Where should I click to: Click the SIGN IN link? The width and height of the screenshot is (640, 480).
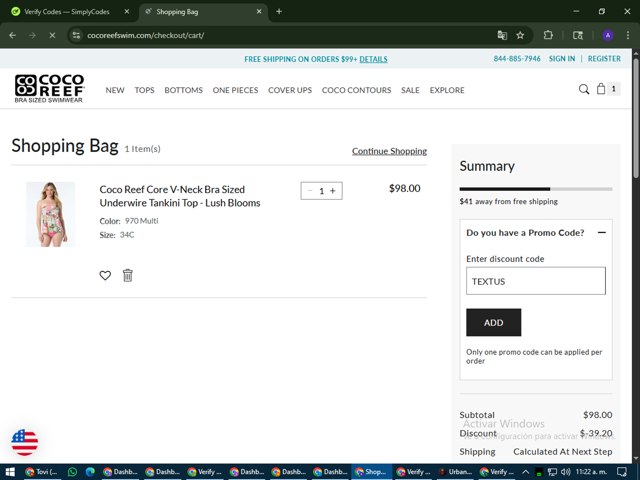562,59
